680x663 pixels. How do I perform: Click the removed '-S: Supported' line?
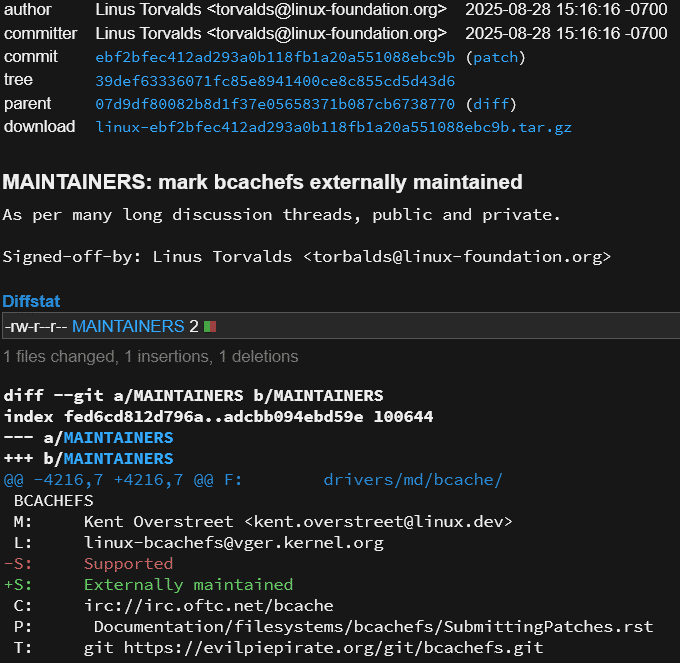(x=88, y=564)
